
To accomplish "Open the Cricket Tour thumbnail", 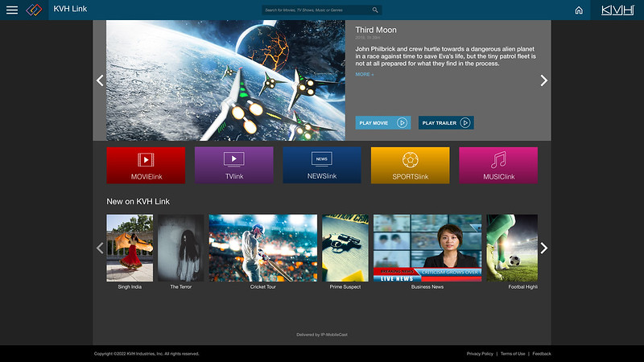I will pyautogui.click(x=262, y=248).
